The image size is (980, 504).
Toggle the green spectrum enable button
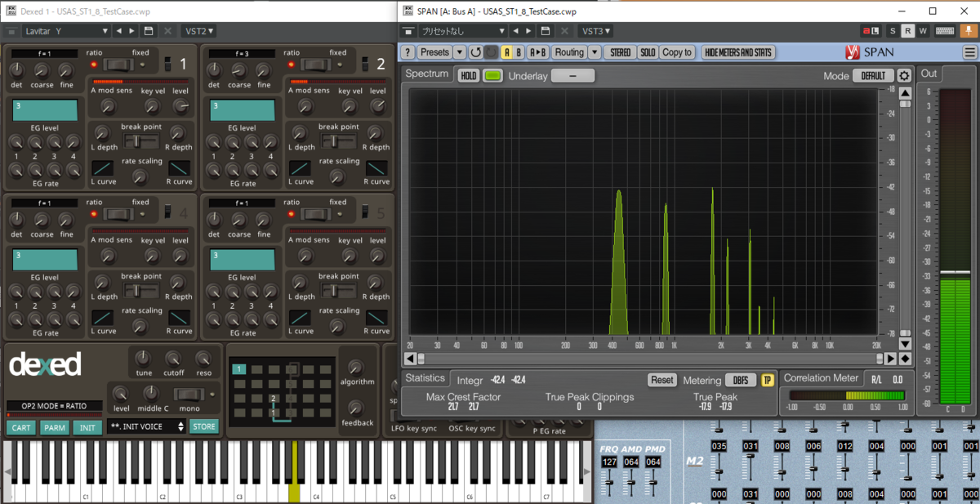[493, 76]
